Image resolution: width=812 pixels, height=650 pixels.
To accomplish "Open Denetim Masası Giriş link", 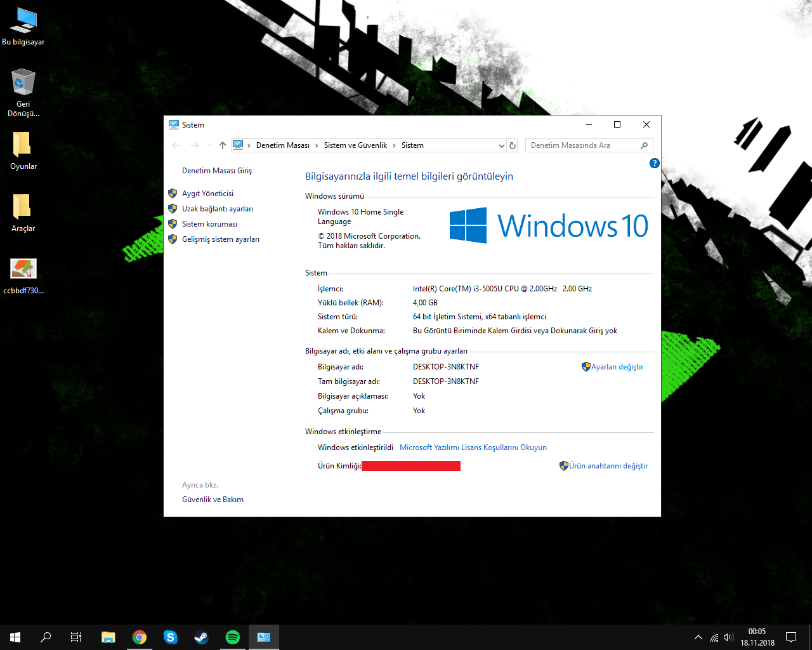I will point(217,171).
